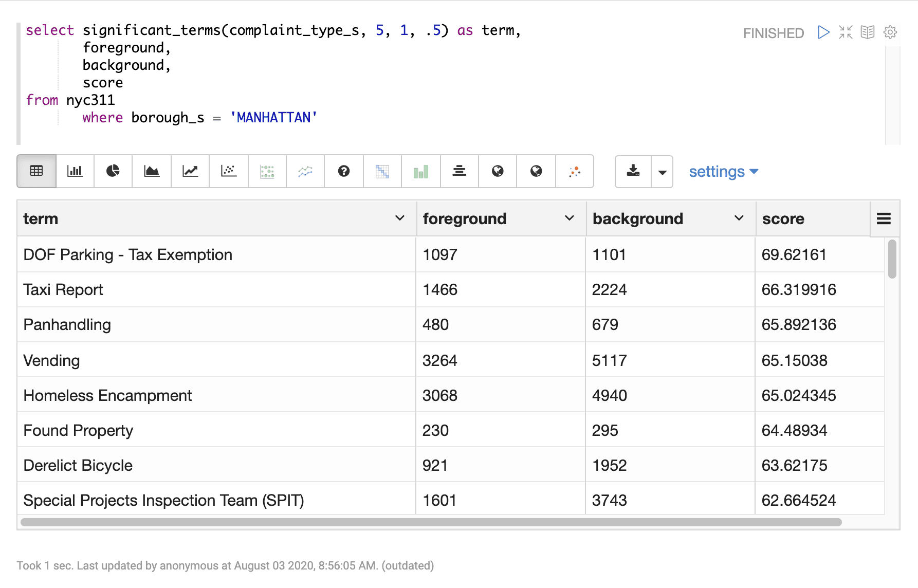
Task: Open the score column hamburger menu
Action: (884, 218)
